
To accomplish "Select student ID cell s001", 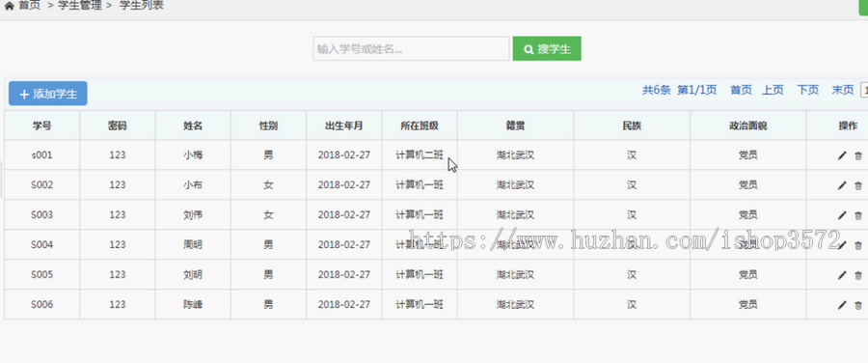I will point(42,155).
